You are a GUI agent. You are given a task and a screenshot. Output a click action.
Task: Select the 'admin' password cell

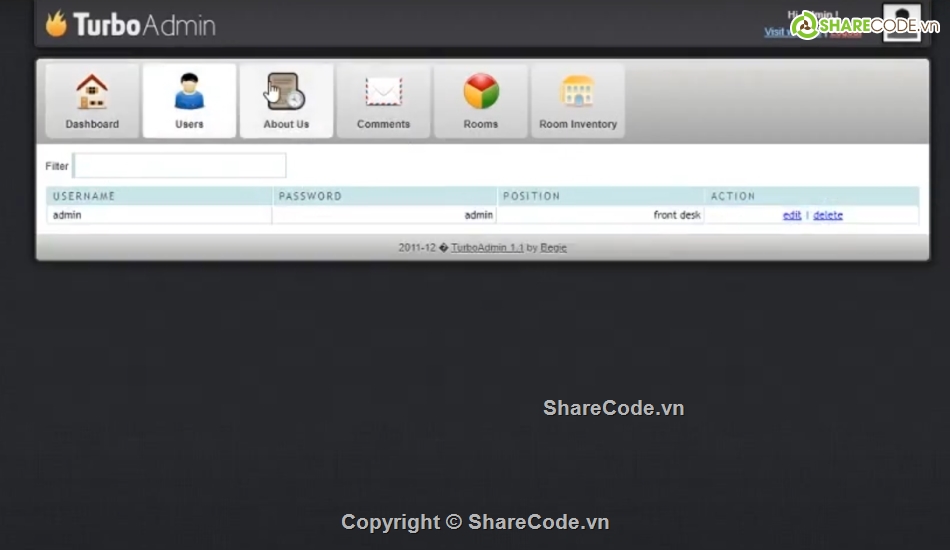tap(384, 215)
